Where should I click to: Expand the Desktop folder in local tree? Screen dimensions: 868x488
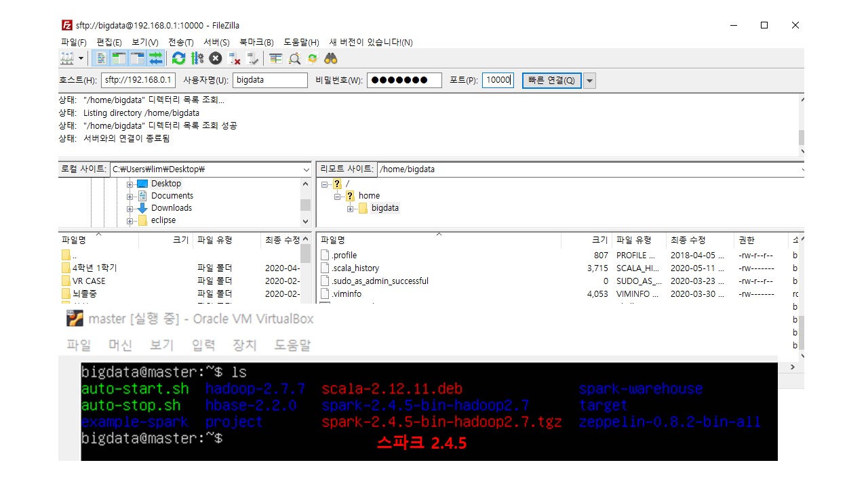pos(130,184)
